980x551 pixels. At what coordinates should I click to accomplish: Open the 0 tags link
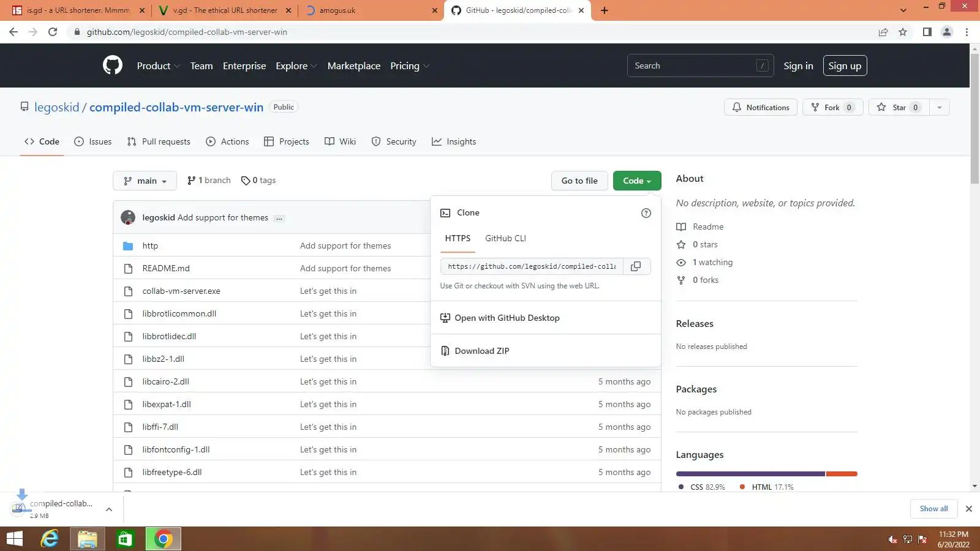coord(258,181)
